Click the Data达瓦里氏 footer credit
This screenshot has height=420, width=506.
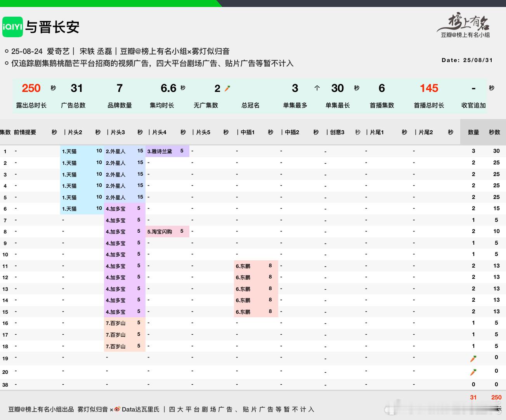point(140,409)
